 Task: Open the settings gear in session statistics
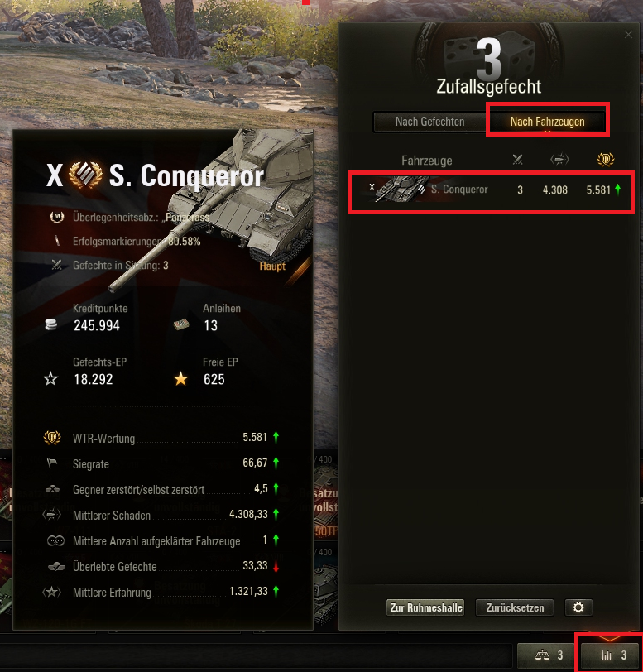578,607
